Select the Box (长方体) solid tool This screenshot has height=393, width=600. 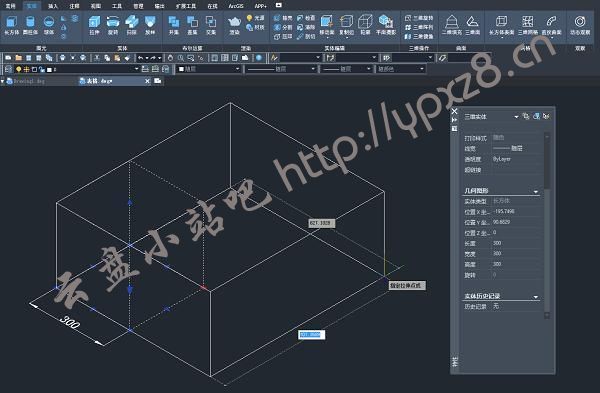pyautogui.click(x=11, y=25)
